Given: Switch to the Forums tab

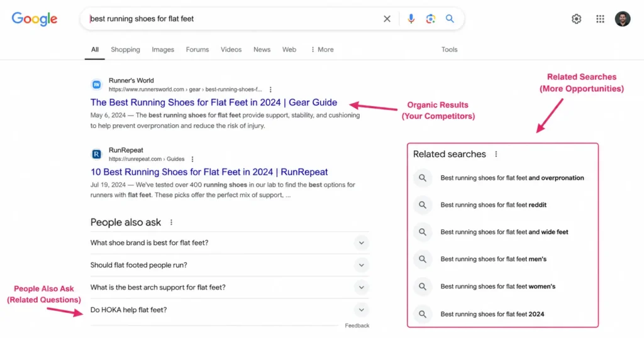Looking at the screenshot, I should (x=197, y=50).
